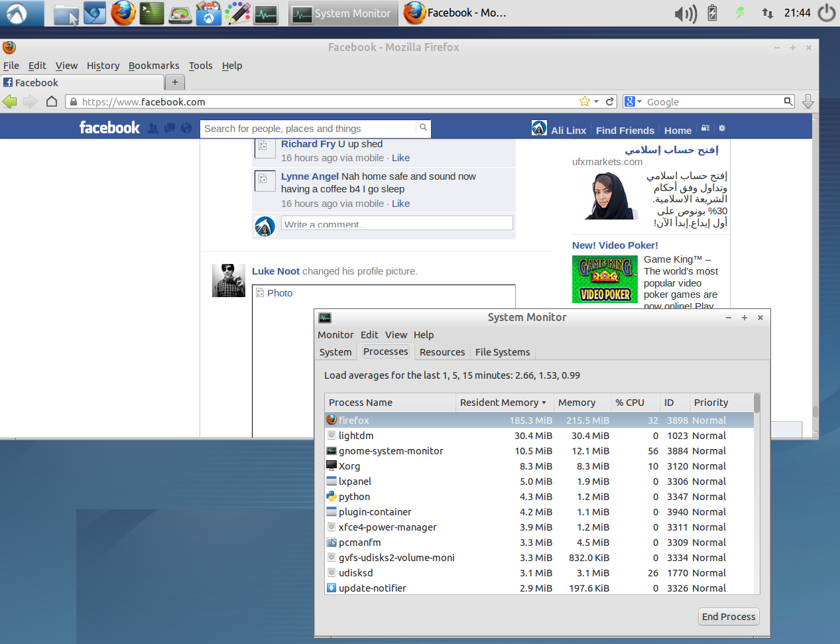Select the gnome-system-monitor process row
The image size is (840, 644).
click(x=539, y=451)
